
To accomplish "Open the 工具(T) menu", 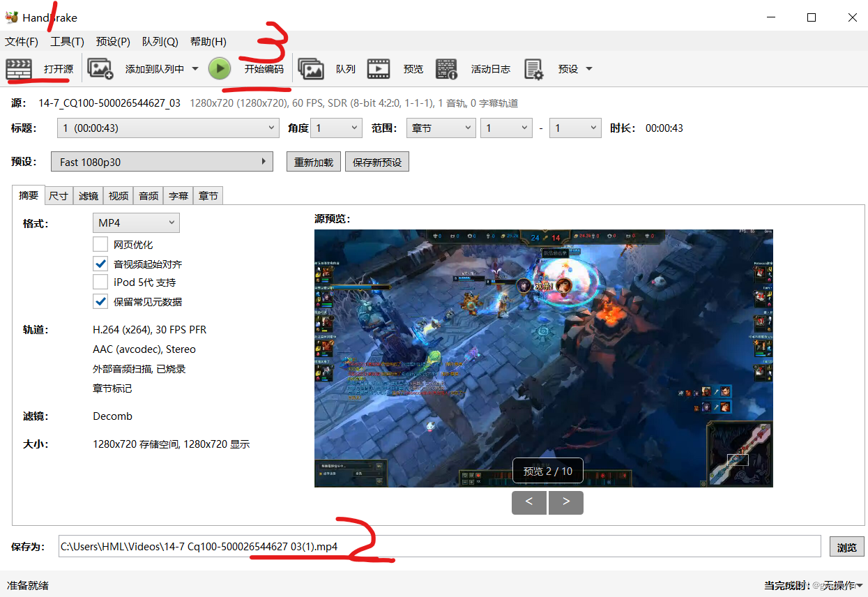I will click(x=67, y=42).
